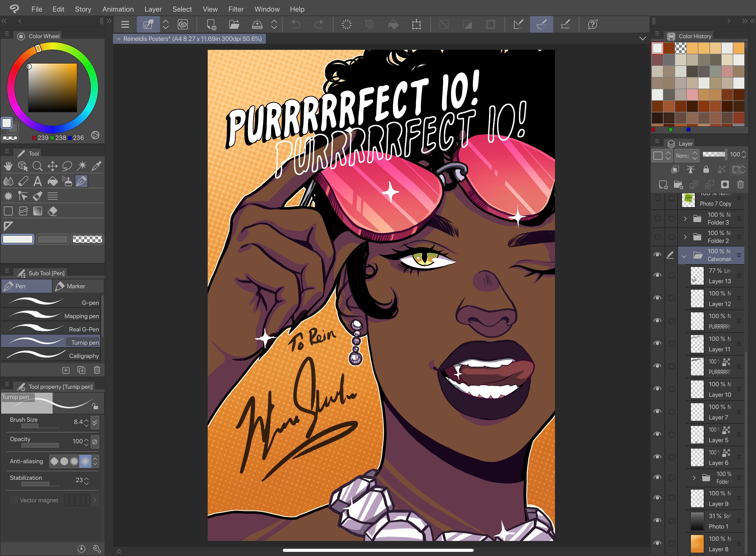Hide Layer 7 visibility eye
This screenshot has width=756, height=556.
click(x=657, y=411)
